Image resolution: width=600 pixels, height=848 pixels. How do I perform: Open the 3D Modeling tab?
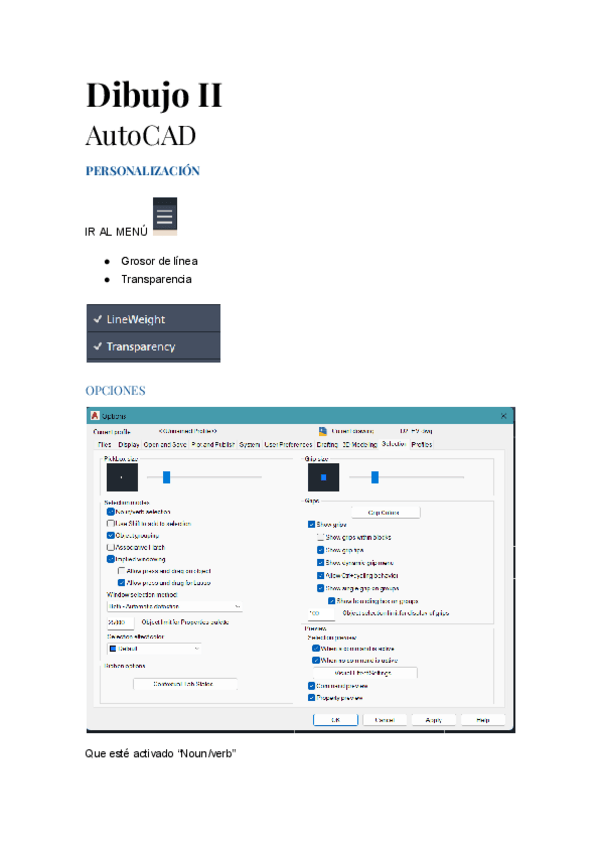360,445
